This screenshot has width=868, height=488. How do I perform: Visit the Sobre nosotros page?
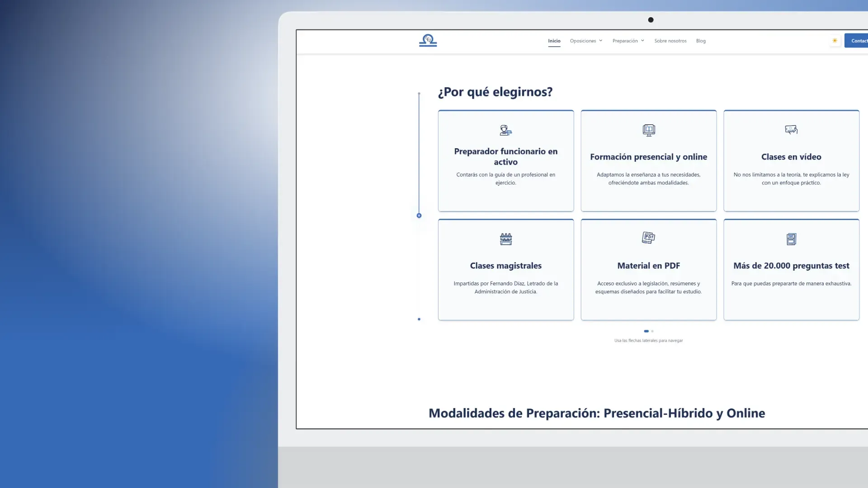coord(670,41)
